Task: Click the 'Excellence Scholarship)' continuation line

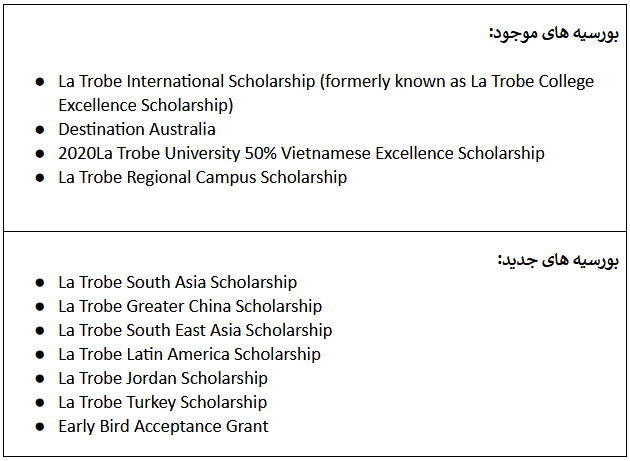Action: coord(146,106)
